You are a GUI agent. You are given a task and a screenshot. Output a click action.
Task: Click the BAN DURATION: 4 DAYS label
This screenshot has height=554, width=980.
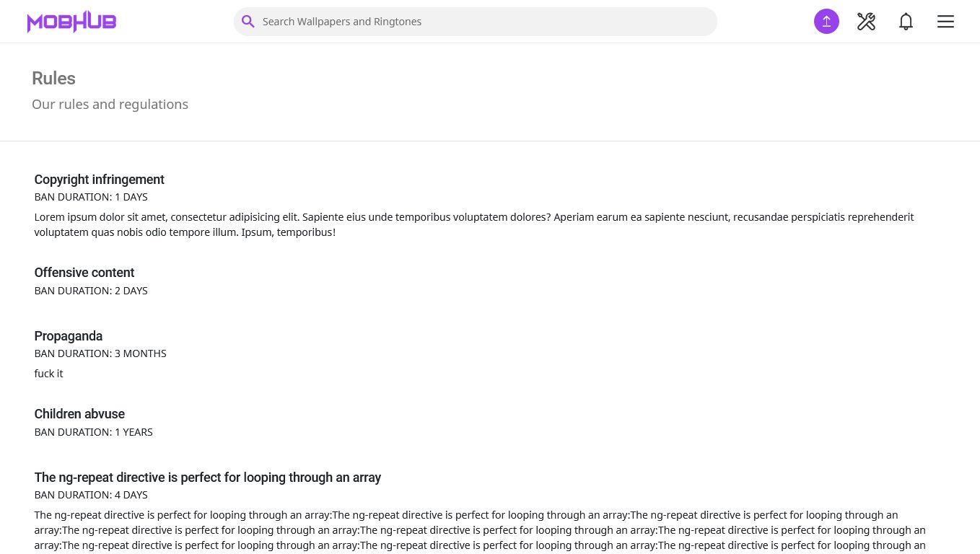tap(91, 495)
